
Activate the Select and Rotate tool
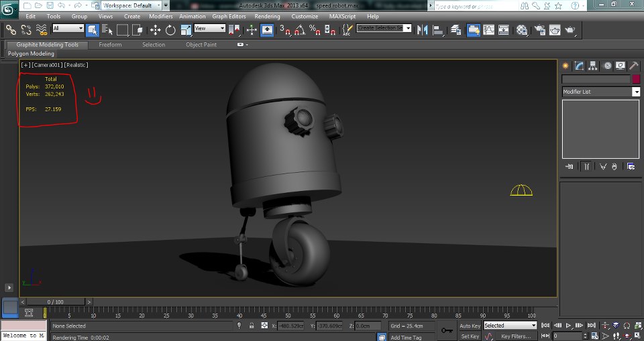[170, 29]
